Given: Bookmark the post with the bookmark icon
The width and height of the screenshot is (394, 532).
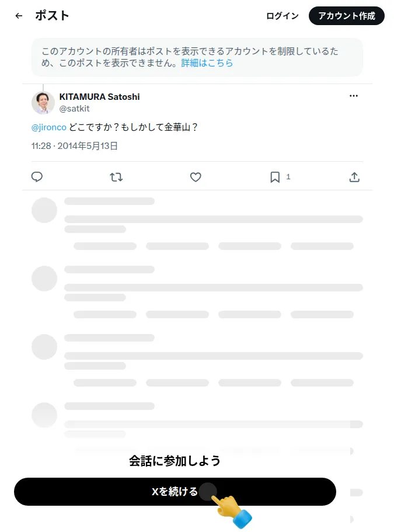Looking at the screenshot, I should [x=275, y=177].
